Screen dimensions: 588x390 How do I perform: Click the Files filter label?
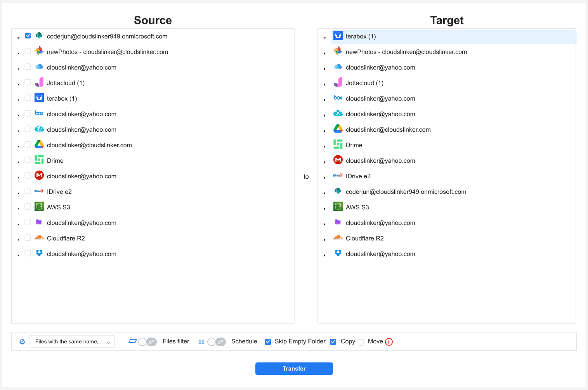click(176, 341)
